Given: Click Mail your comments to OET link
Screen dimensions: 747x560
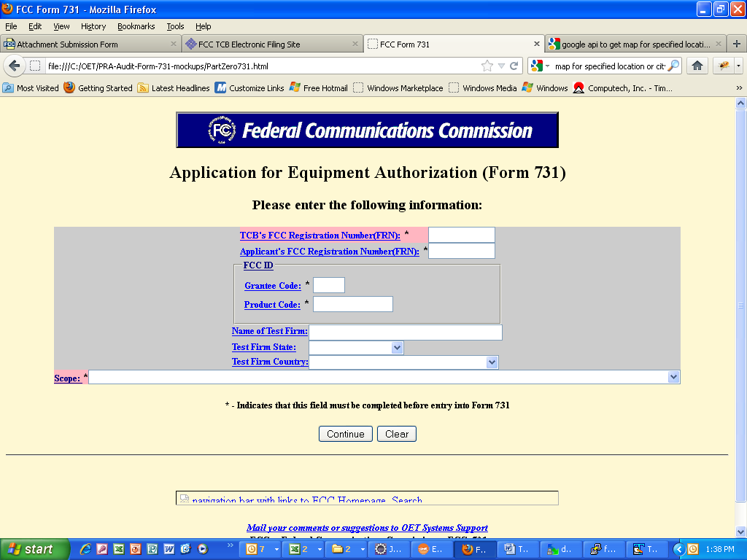Looking at the screenshot, I should pos(368,528).
